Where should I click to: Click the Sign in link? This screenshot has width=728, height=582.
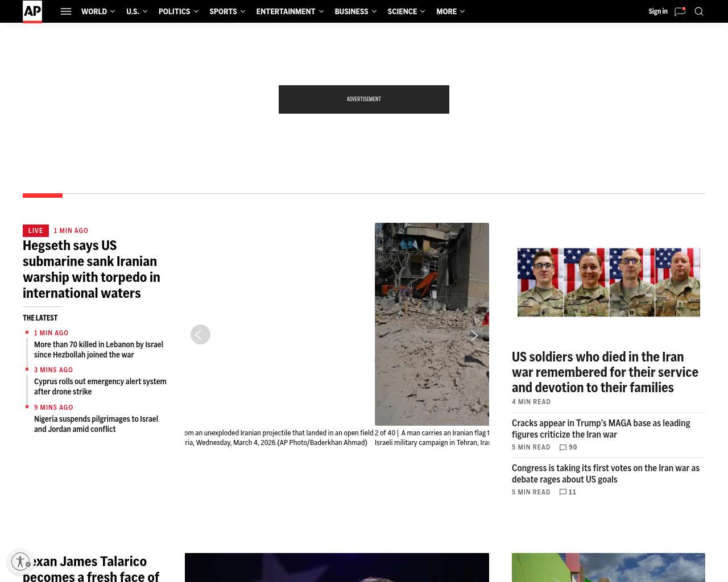[x=658, y=11]
